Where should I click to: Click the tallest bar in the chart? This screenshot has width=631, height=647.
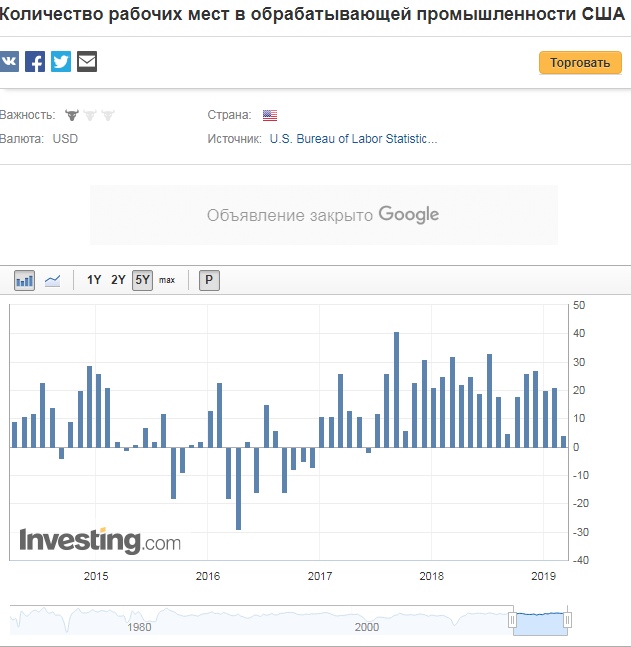(x=396, y=389)
